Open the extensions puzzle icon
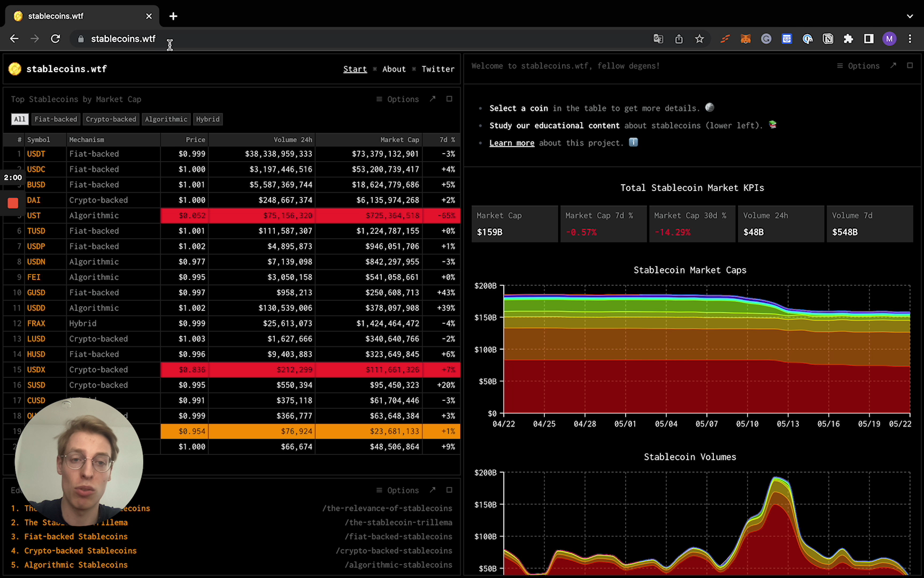924x578 pixels. (848, 39)
